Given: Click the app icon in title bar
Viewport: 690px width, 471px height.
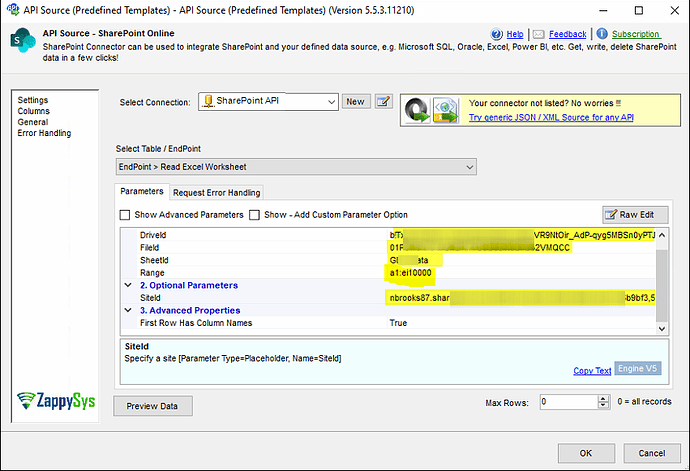Looking at the screenshot, I should [13, 9].
